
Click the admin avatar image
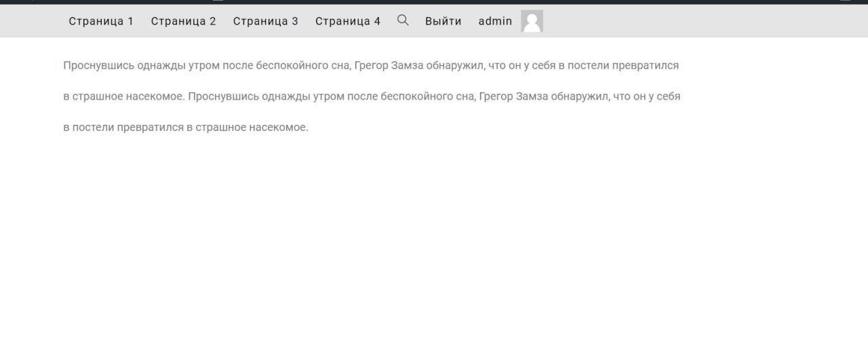coord(532,21)
